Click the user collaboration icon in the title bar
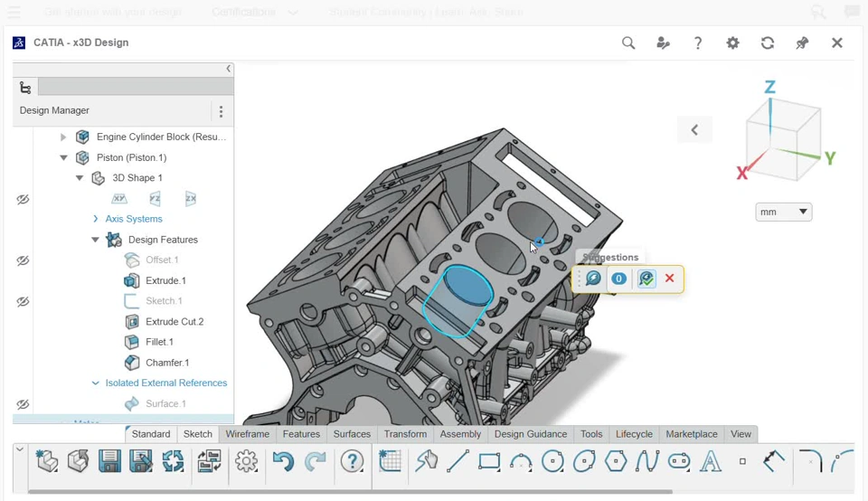 coord(663,43)
